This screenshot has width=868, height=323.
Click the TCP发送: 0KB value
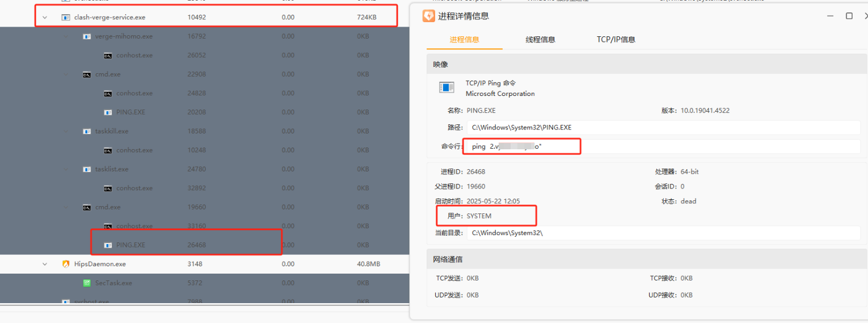472,278
